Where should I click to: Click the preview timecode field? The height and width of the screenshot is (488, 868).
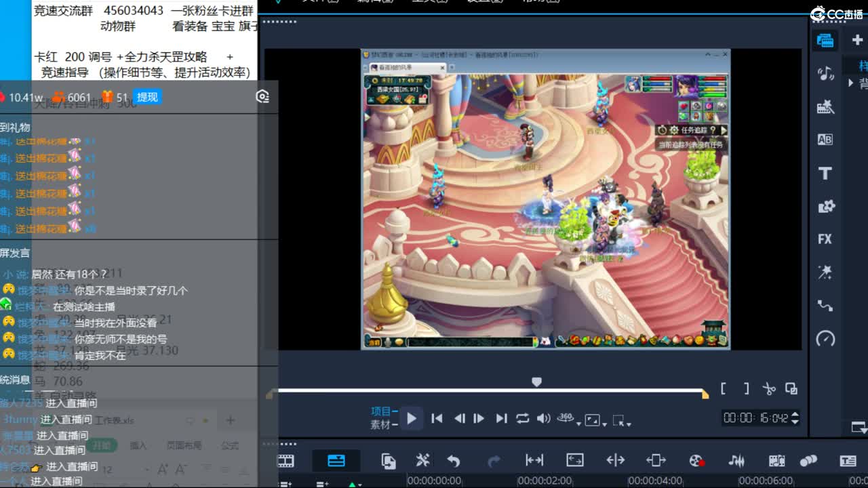coord(756,418)
